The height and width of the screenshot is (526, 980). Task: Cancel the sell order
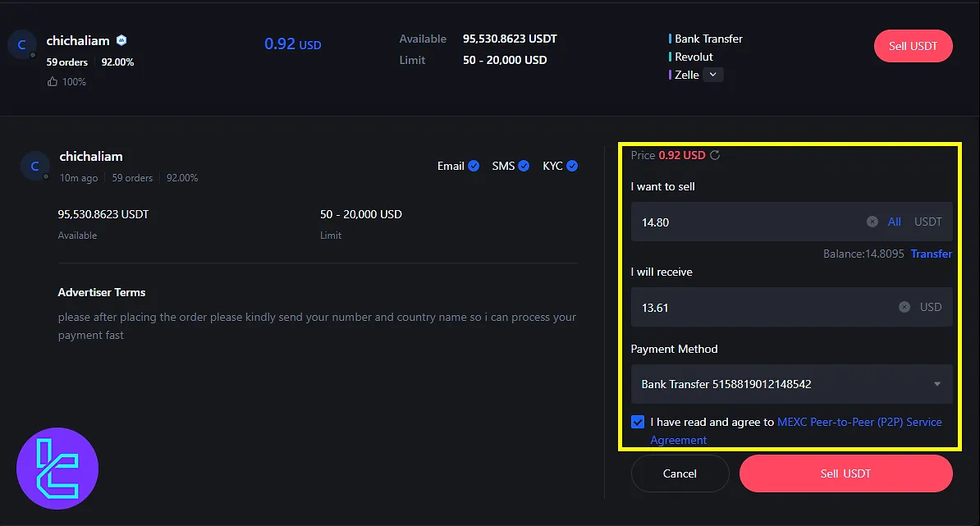(680, 473)
